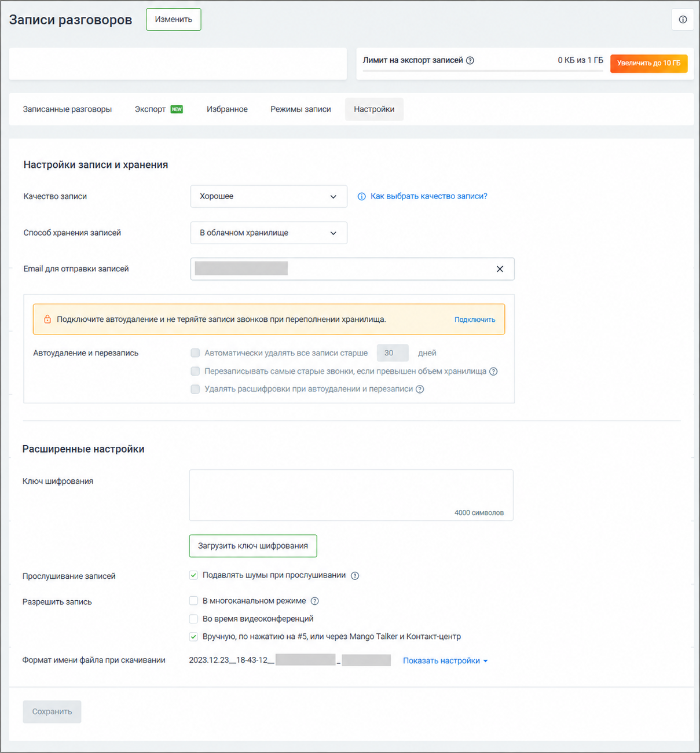Clear the Email для отправки записей field
This screenshot has width=700, height=753.
500,269
